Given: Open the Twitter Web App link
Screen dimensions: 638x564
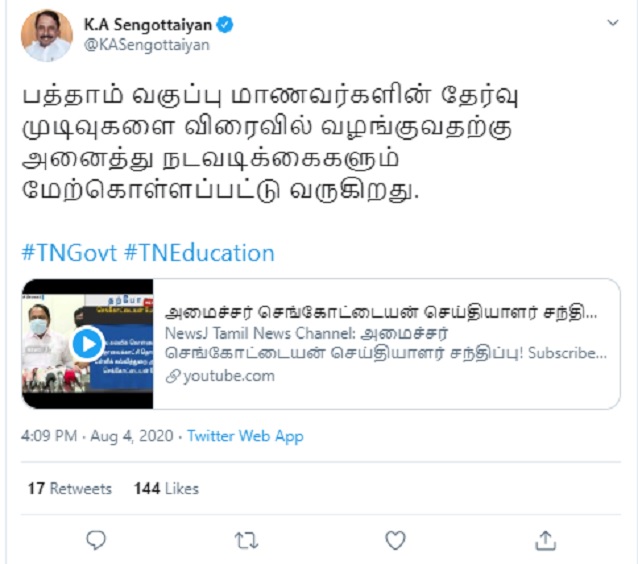Looking at the screenshot, I should tap(245, 436).
